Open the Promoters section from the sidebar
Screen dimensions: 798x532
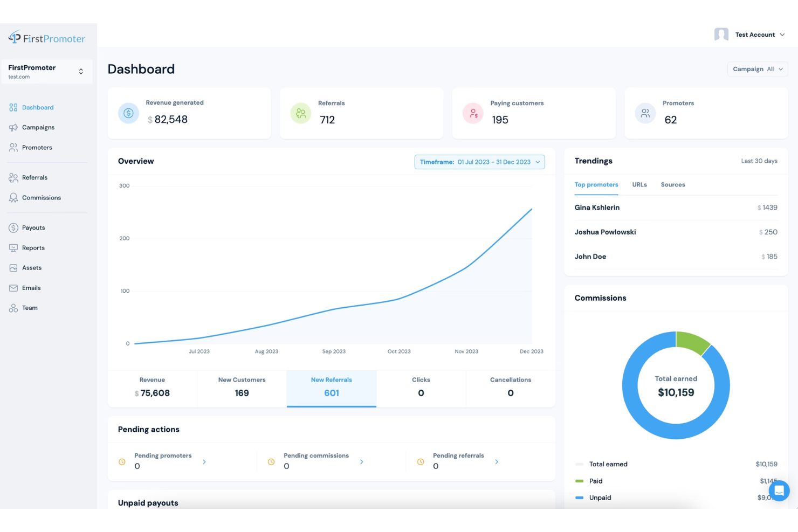pos(13,147)
